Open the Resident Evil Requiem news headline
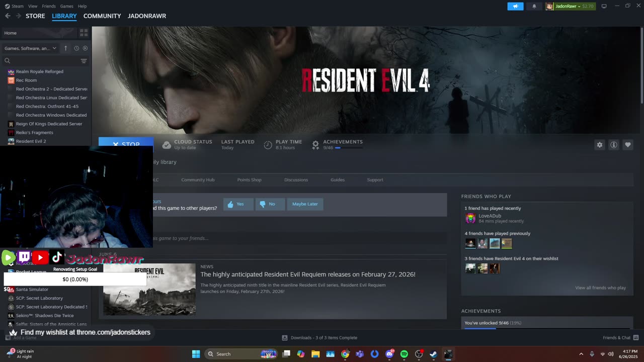This screenshot has height=362, width=644. (308, 275)
